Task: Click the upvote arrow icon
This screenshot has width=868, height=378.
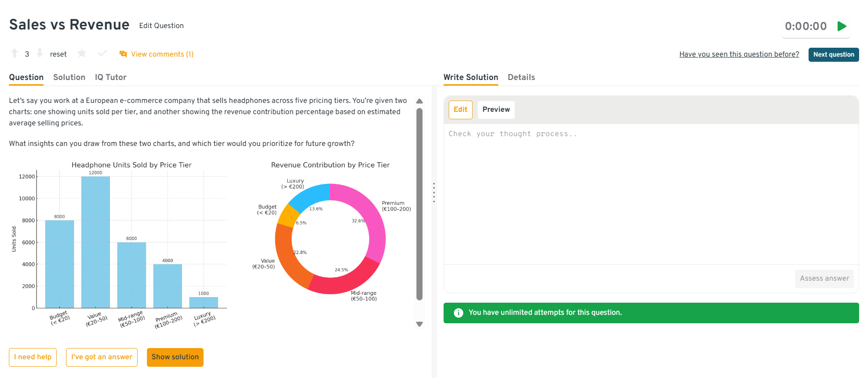Action: [x=15, y=54]
